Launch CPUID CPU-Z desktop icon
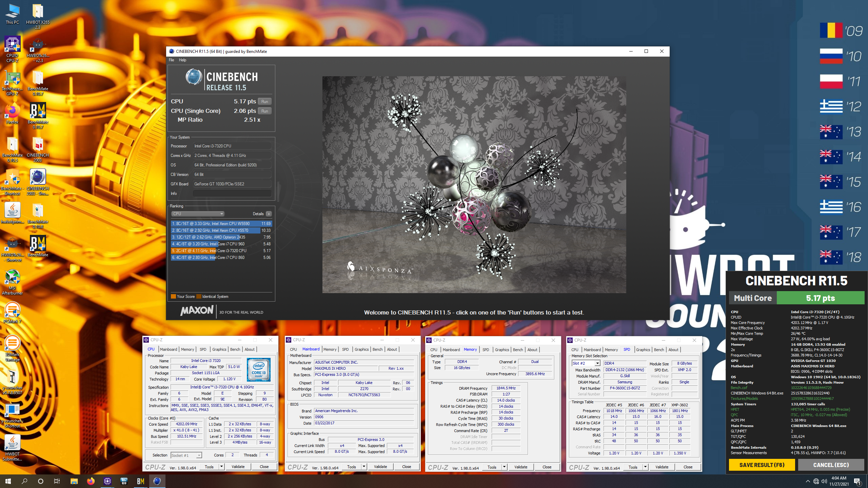The height and width of the screenshot is (488, 868). point(13,49)
